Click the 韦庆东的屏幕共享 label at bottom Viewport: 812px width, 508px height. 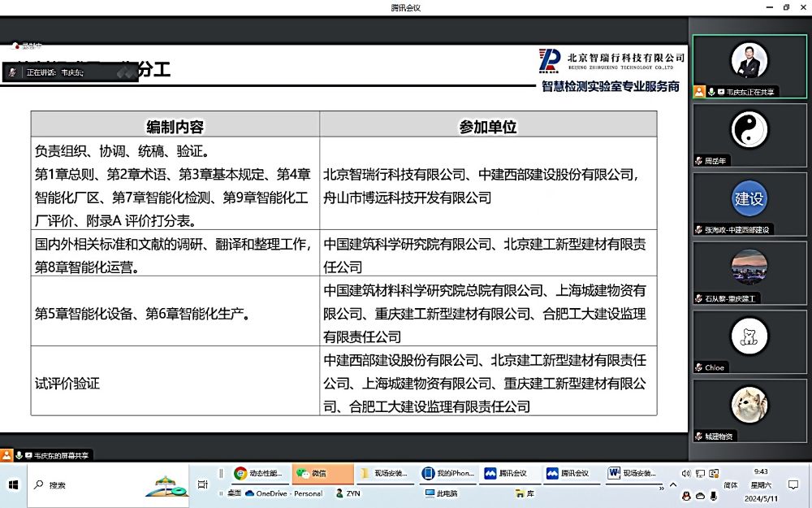click(x=61, y=456)
